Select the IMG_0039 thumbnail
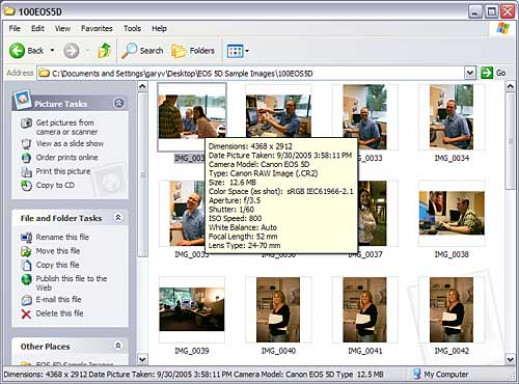 (192, 309)
